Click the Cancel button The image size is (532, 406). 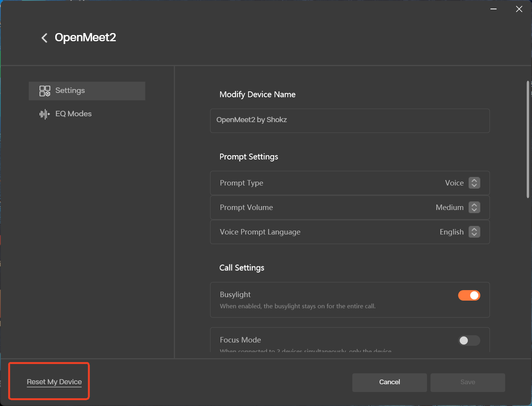pyautogui.click(x=389, y=382)
